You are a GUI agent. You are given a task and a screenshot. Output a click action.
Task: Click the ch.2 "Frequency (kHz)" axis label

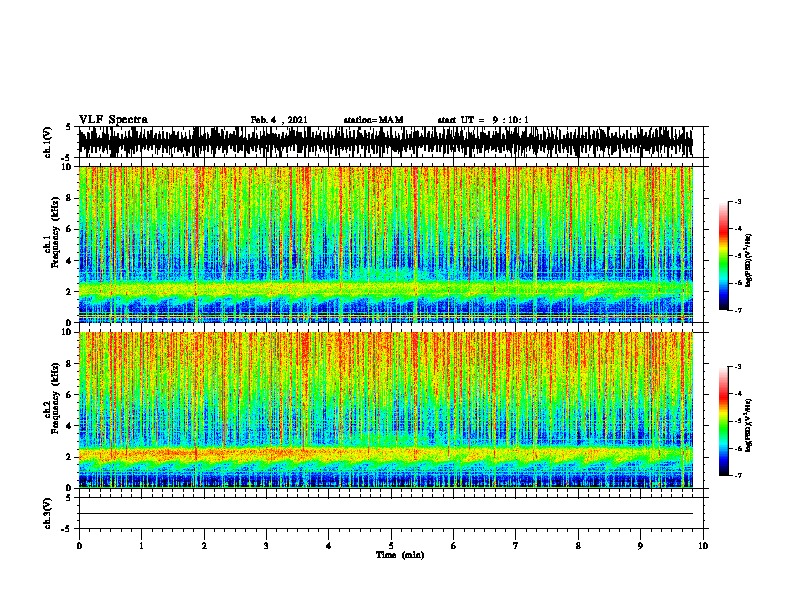(x=55, y=398)
